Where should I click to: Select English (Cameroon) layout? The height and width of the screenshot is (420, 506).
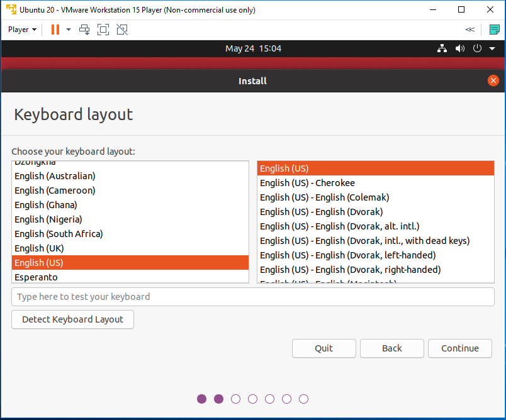click(130, 191)
